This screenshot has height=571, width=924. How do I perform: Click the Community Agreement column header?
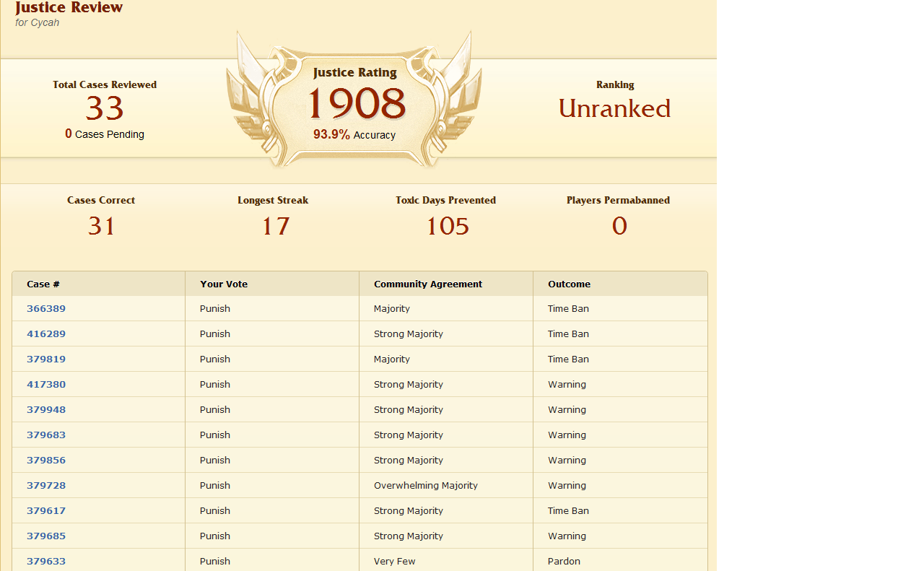428,284
